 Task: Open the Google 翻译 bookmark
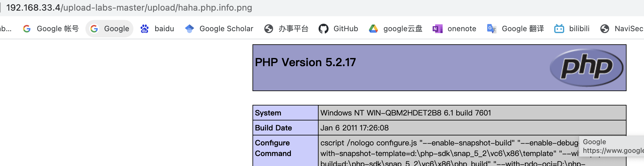[516, 29]
